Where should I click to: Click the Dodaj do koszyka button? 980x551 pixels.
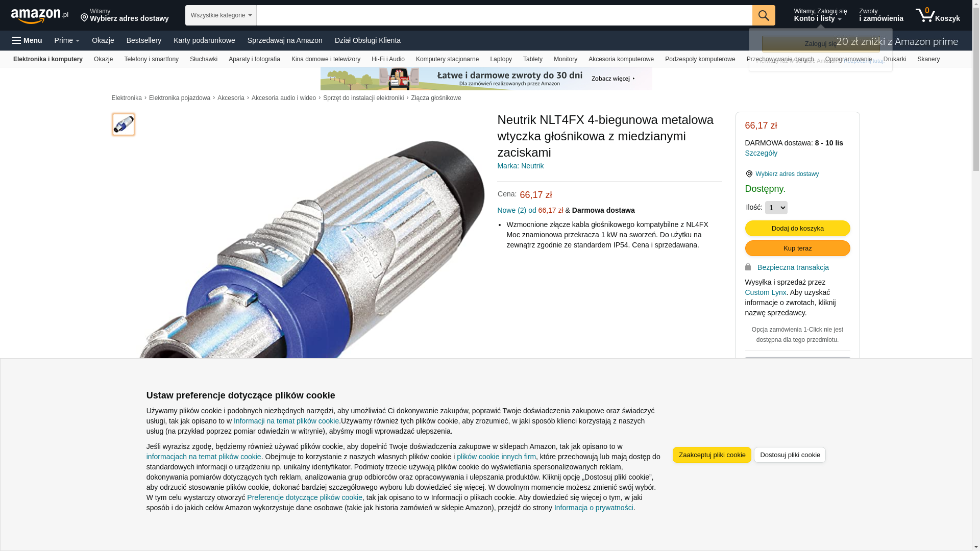[x=797, y=228]
